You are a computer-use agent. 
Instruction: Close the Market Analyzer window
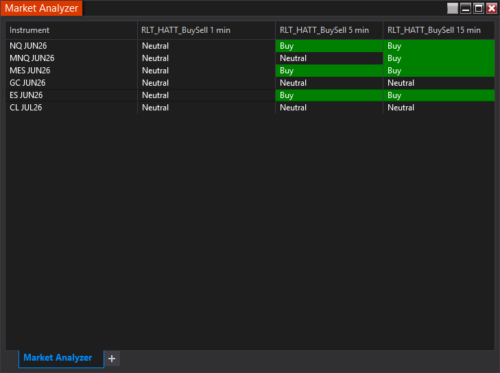pyautogui.click(x=491, y=8)
